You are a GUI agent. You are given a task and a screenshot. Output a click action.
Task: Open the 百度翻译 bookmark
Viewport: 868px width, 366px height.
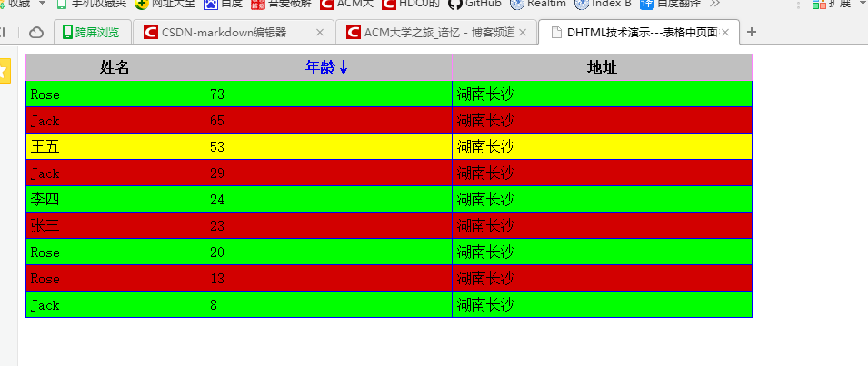click(x=670, y=4)
